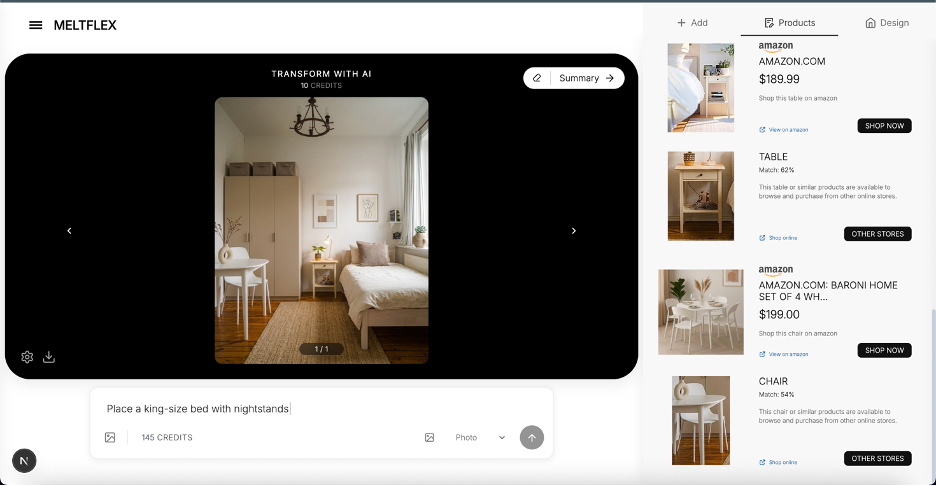Click OTHER STORES for the Table item
This screenshot has height=486, width=936.
[877, 234]
